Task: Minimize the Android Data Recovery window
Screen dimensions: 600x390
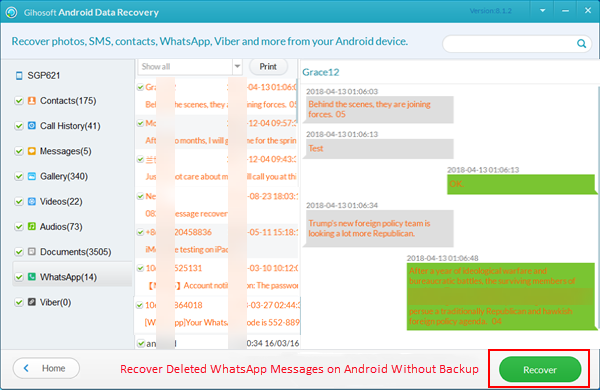Action: point(565,11)
